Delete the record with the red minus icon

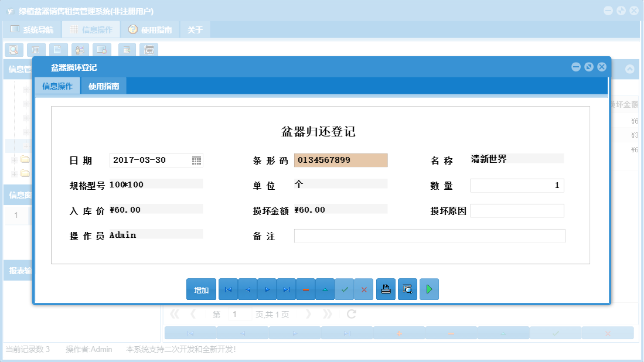tap(305, 289)
